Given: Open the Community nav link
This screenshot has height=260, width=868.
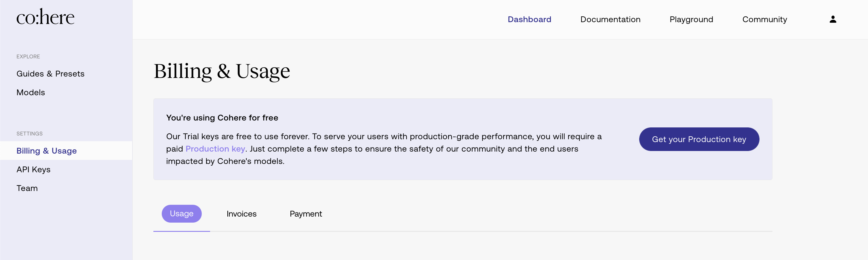Looking at the screenshot, I should pos(764,20).
